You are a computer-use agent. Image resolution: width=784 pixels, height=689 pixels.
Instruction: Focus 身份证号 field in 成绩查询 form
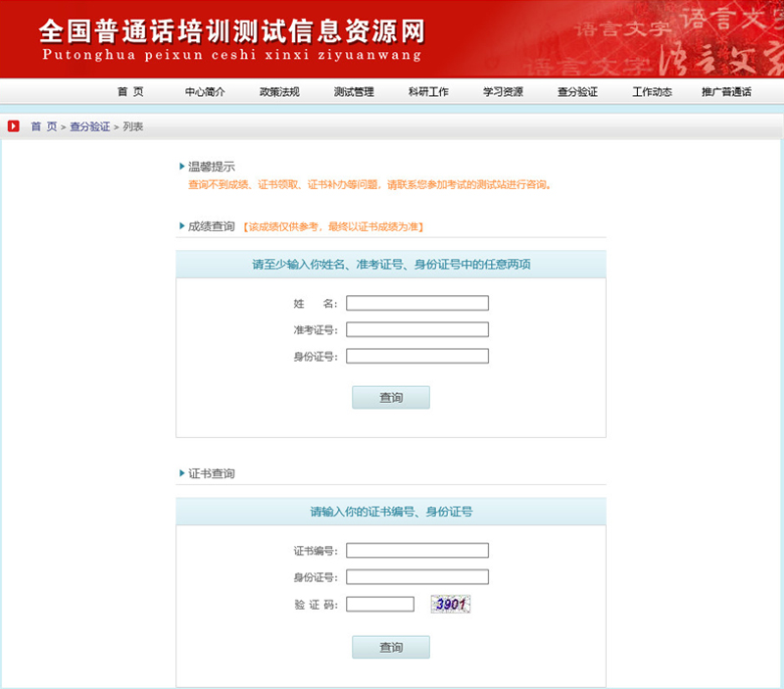tap(417, 356)
